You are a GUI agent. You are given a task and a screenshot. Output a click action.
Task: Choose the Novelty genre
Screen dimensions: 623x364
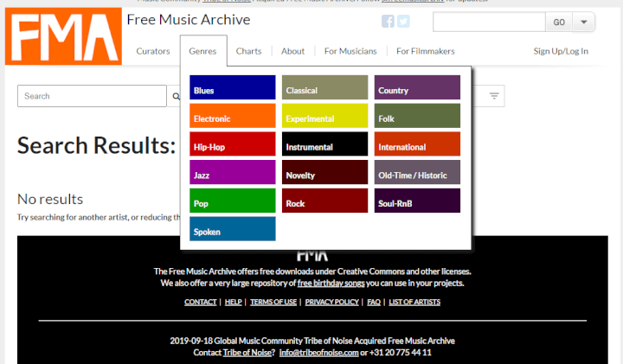pyautogui.click(x=325, y=172)
